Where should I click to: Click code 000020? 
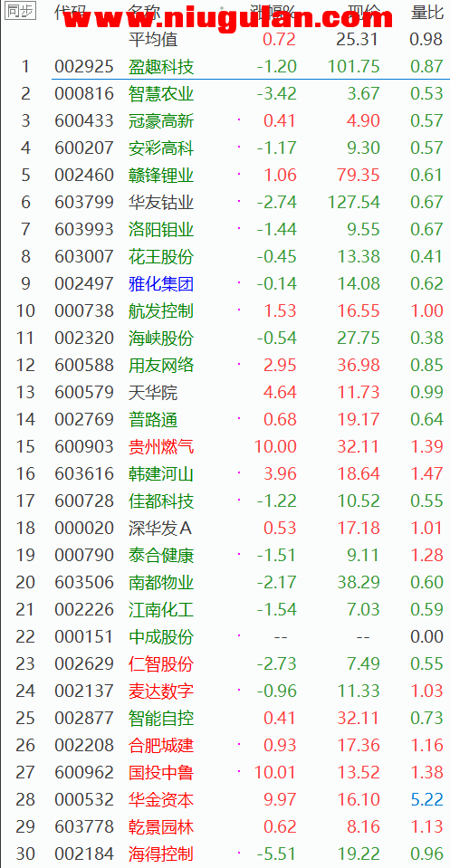(84, 528)
